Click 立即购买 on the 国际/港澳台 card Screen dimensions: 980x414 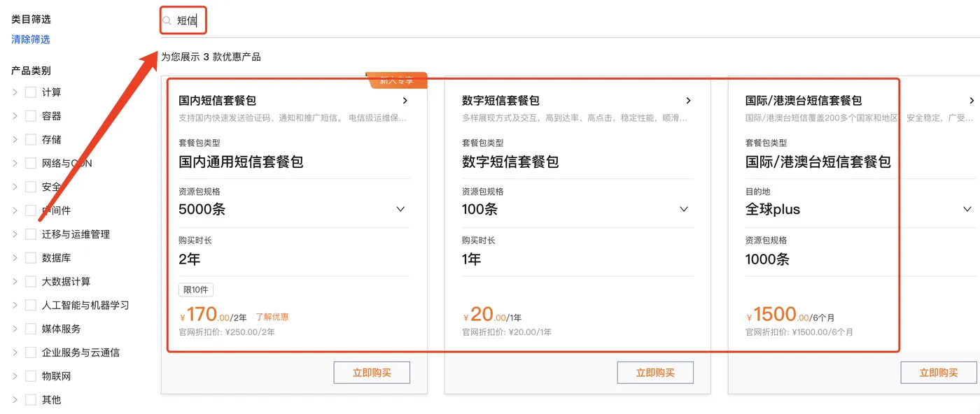click(938, 372)
